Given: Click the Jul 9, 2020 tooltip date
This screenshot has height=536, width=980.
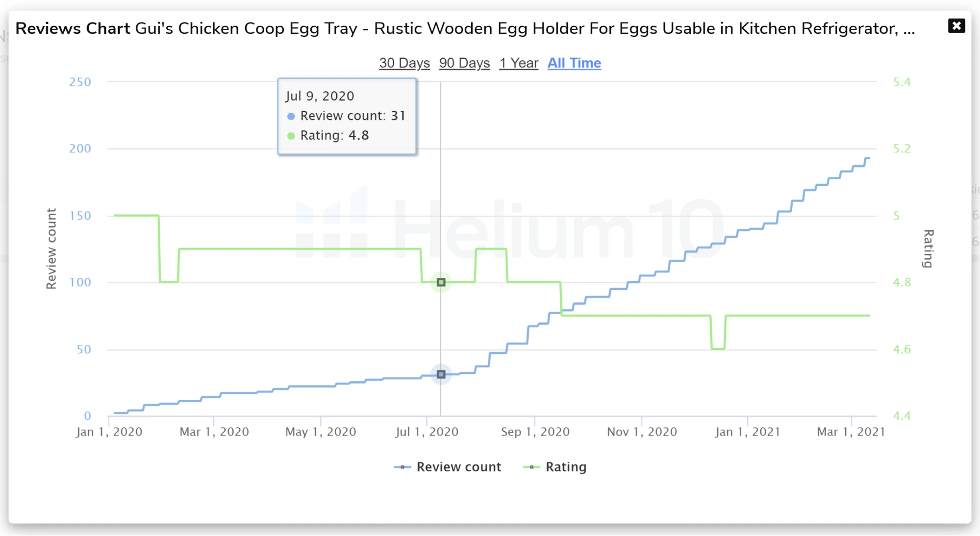Looking at the screenshot, I should (x=320, y=96).
